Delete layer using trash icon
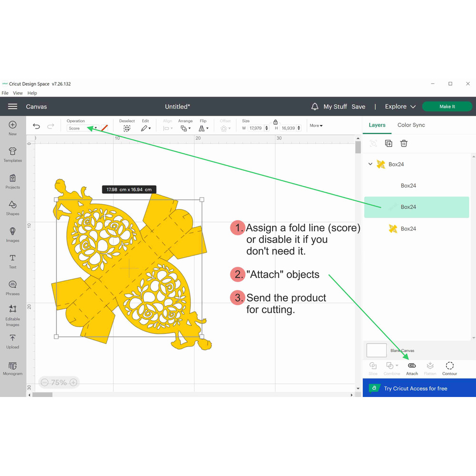Screen dimensions: 476x476 404,143
